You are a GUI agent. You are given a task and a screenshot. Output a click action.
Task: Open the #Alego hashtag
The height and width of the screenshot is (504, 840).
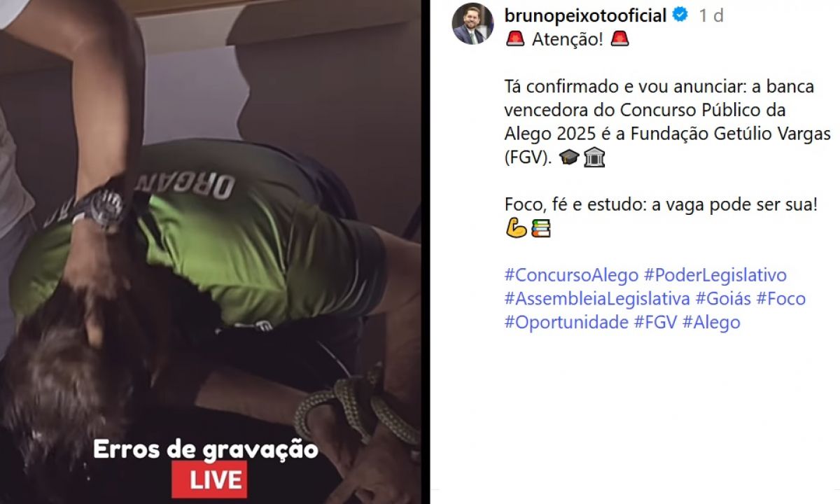pos(711,322)
